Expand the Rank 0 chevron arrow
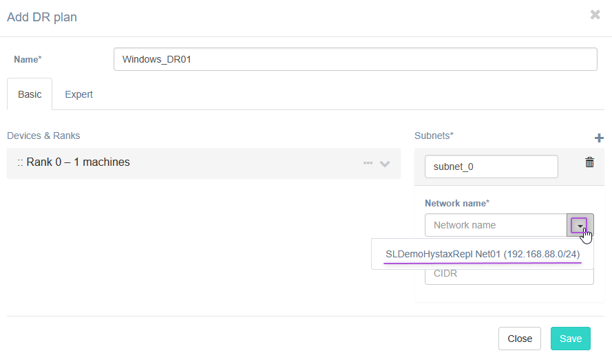612x364 pixels. (x=385, y=164)
